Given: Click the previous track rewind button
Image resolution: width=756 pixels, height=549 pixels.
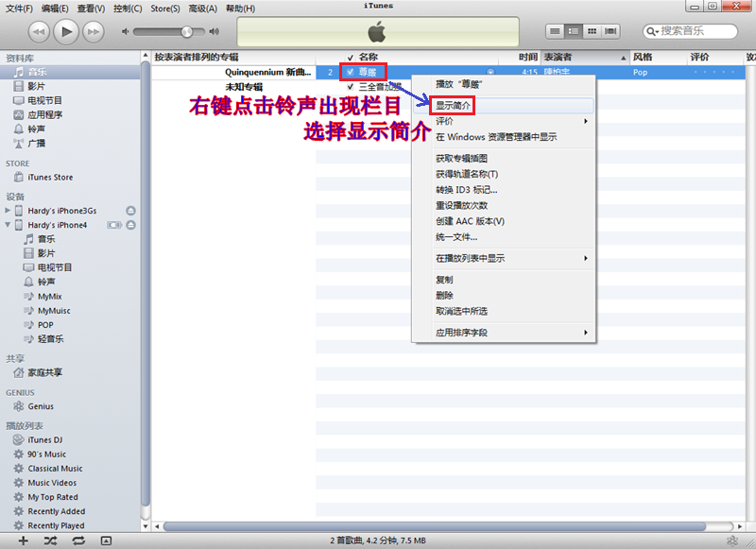Looking at the screenshot, I should 39,32.
